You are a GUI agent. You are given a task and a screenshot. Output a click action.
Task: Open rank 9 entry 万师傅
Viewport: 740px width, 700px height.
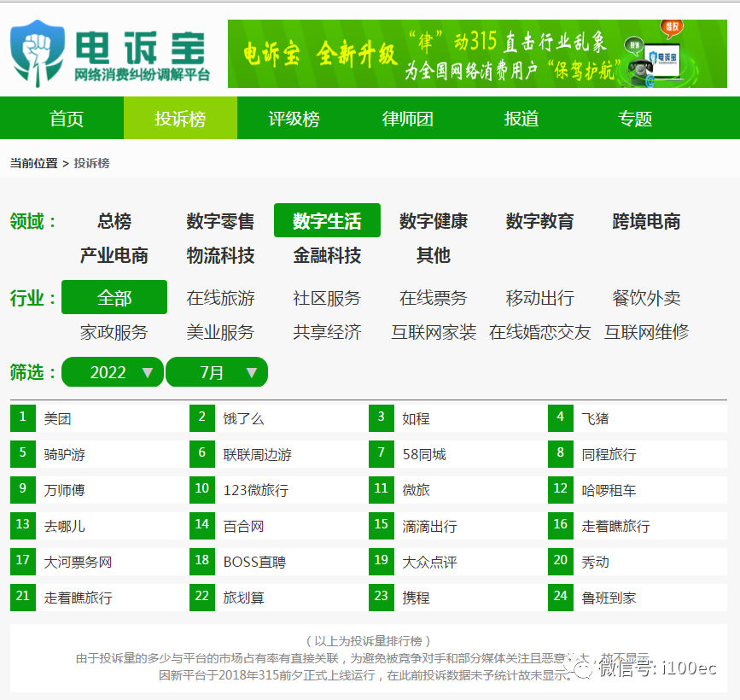point(65,490)
